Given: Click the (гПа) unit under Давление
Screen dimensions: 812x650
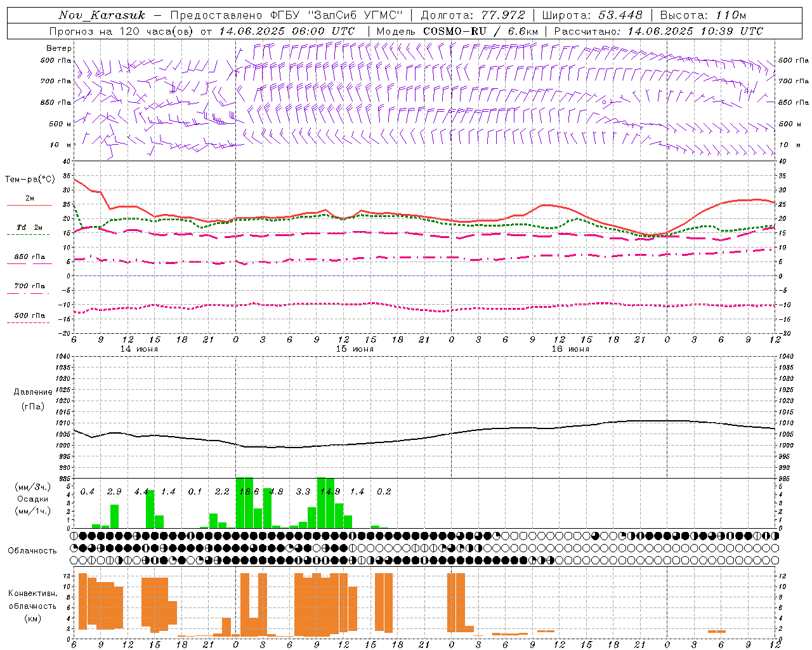Looking at the screenshot, I should pos(33,407).
